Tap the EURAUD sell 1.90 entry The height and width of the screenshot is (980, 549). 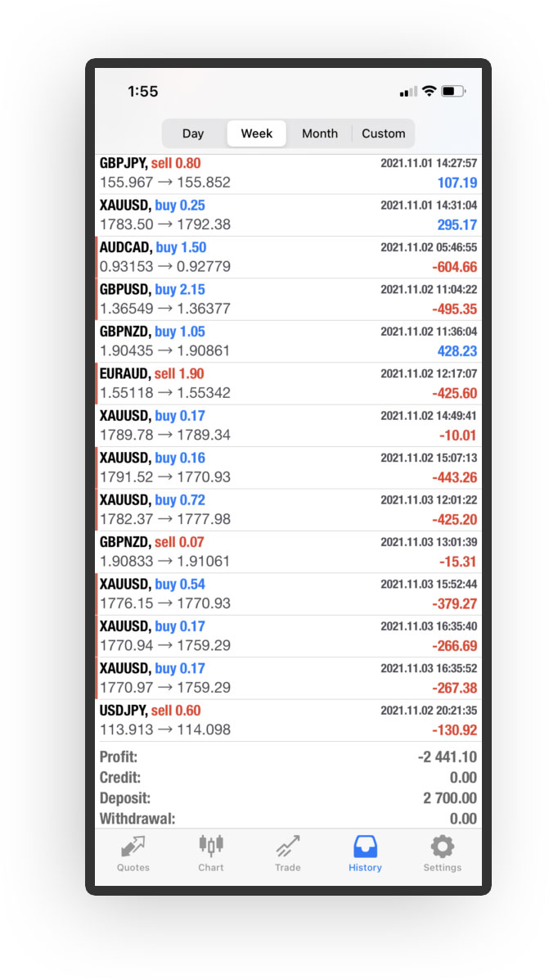(288, 383)
